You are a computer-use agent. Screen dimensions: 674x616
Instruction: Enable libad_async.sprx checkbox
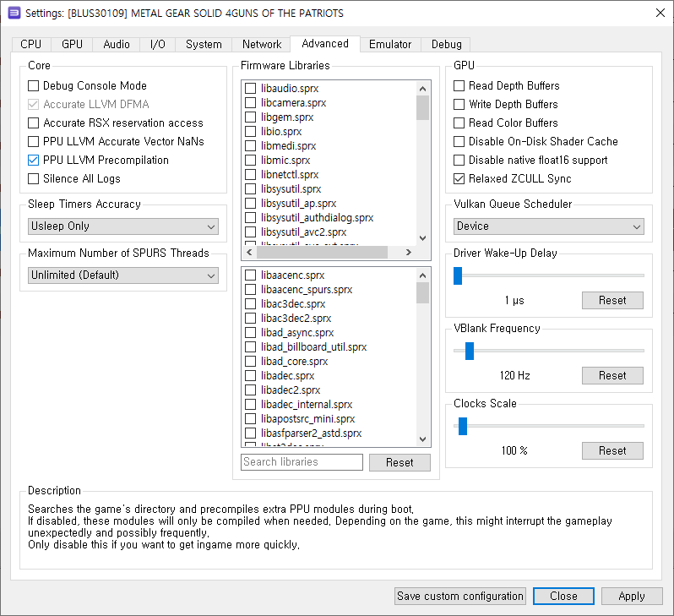click(250, 333)
